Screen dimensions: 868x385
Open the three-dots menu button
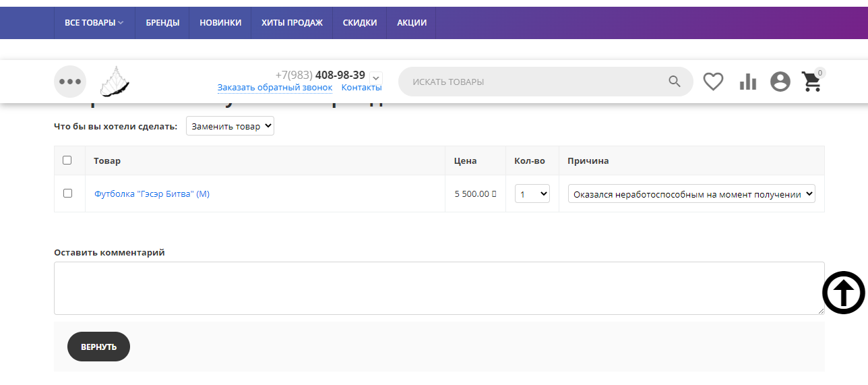click(x=70, y=82)
